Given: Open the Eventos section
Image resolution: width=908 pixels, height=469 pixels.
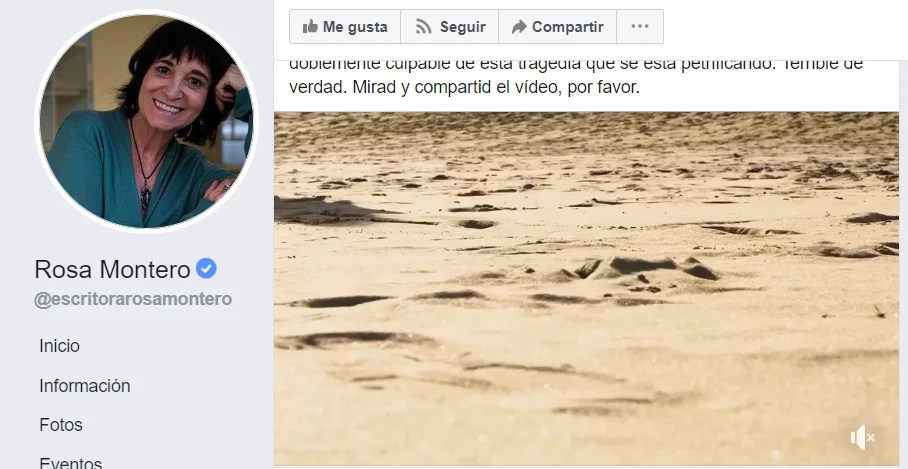Looking at the screenshot, I should pyautogui.click(x=71, y=463).
